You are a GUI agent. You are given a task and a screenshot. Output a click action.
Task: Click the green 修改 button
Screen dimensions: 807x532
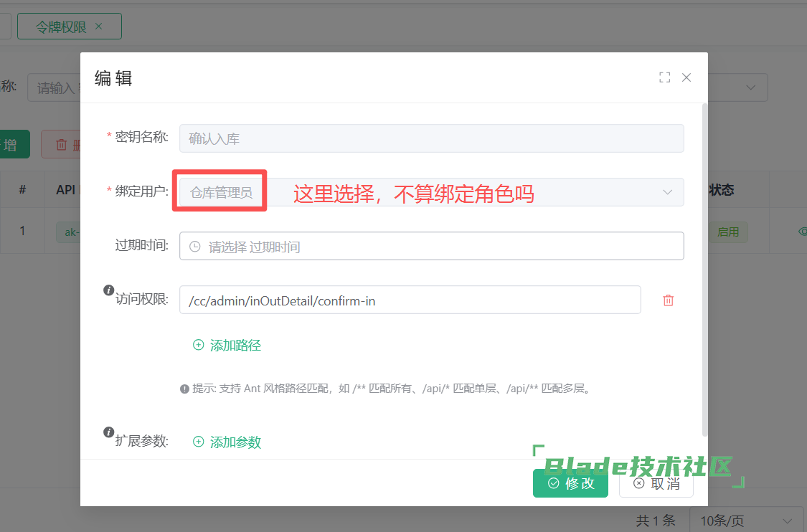(570, 483)
